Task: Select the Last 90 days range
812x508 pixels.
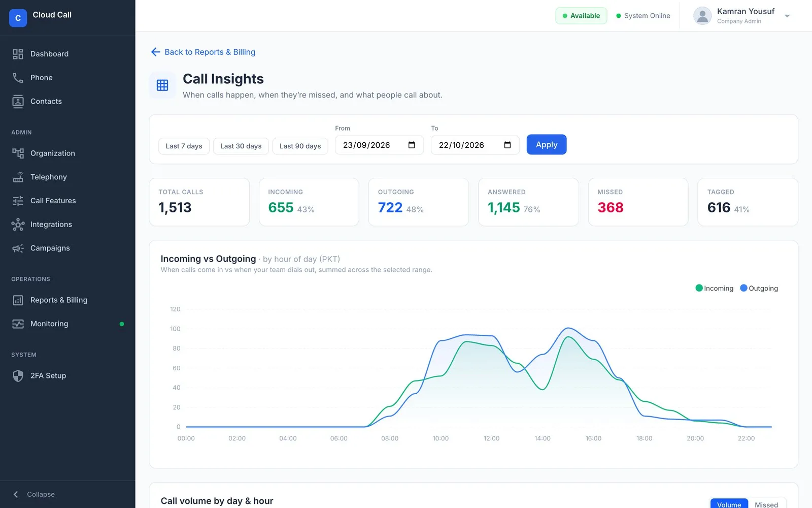Action: [300, 146]
